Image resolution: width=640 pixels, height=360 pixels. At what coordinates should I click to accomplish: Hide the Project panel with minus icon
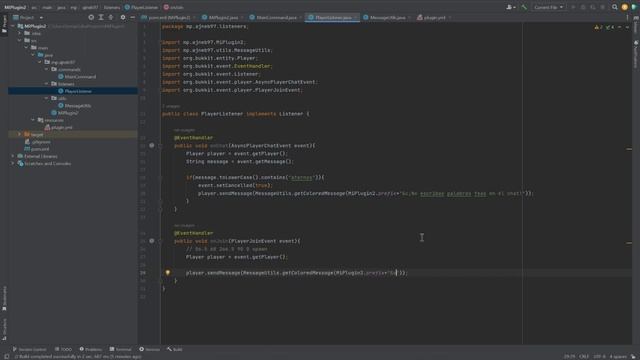point(133,18)
